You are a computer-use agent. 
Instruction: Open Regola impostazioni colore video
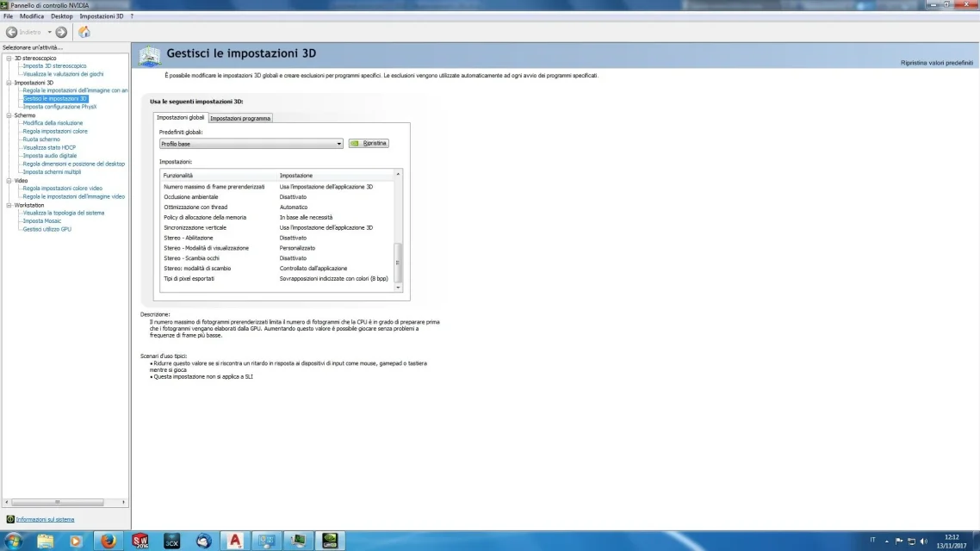(x=63, y=188)
